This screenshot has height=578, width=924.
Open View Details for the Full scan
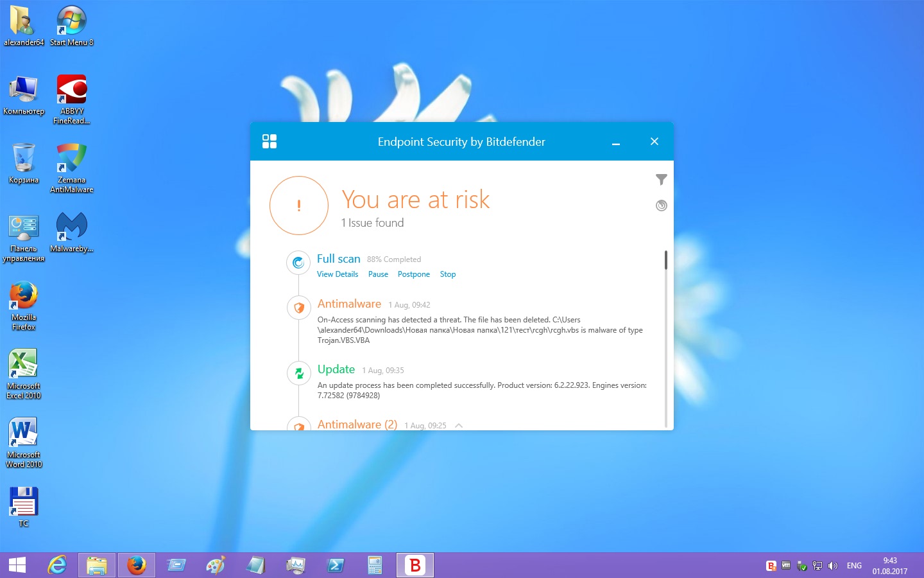click(x=338, y=274)
